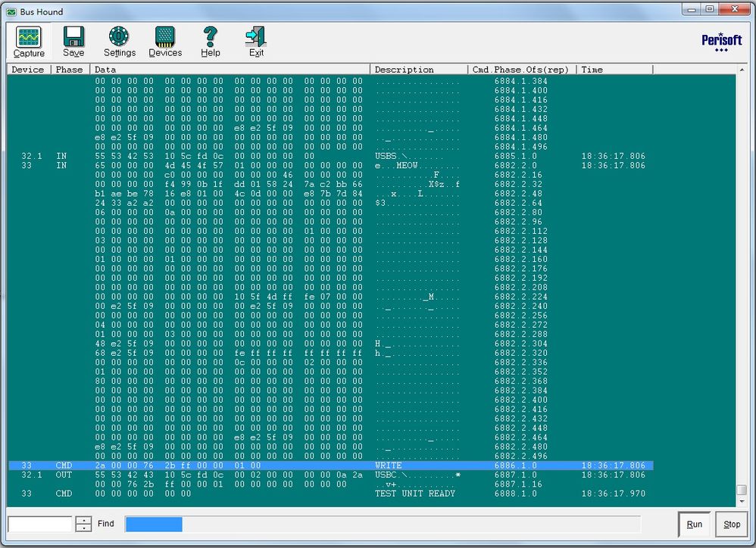756x548 pixels.
Task: Click the Cmd.Phase.Ofs(rep) column header
Action: [x=522, y=70]
